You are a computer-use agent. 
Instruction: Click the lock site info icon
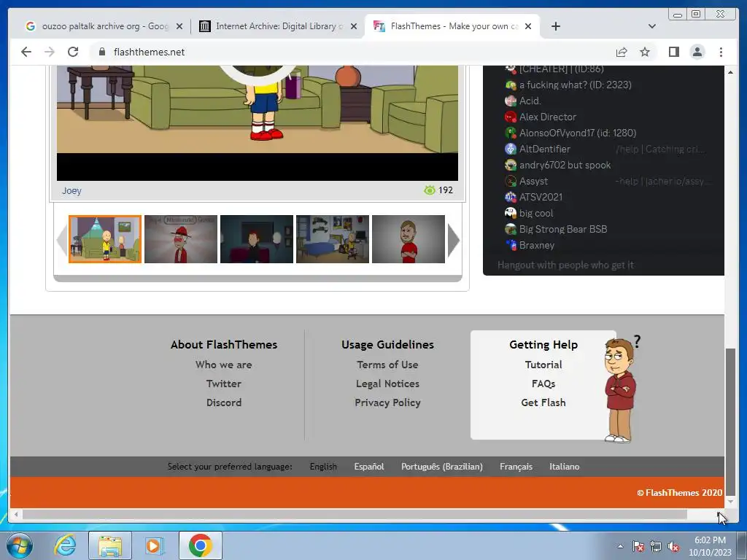click(x=101, y=52)
